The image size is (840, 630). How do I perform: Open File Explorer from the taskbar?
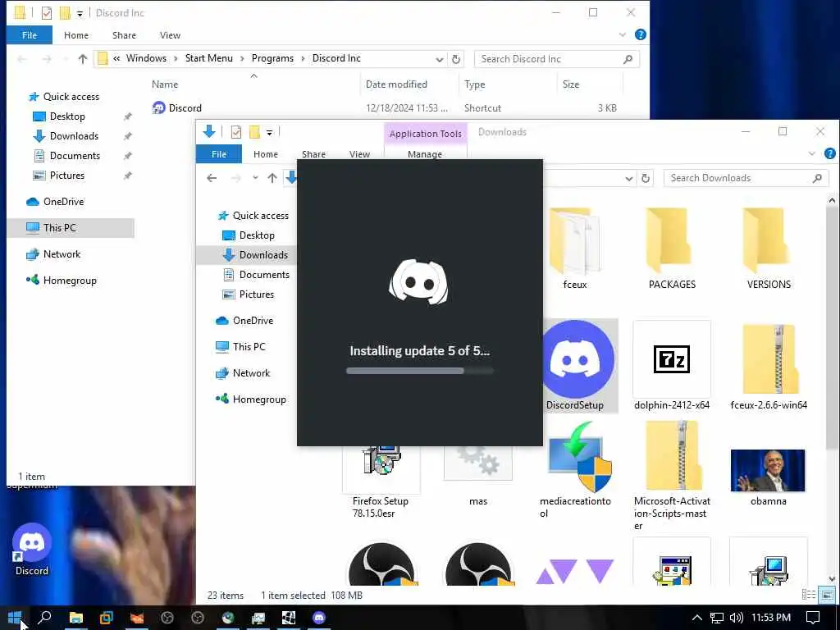[76, 618]
